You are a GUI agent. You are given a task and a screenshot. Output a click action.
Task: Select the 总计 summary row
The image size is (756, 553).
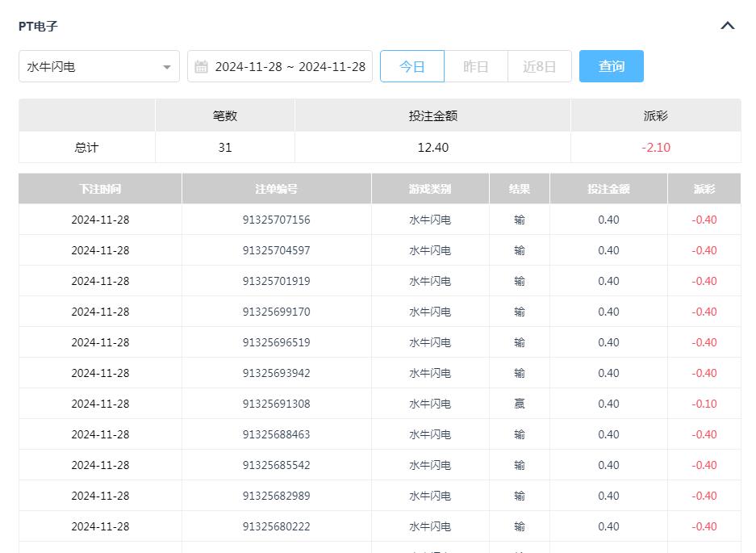86,147
